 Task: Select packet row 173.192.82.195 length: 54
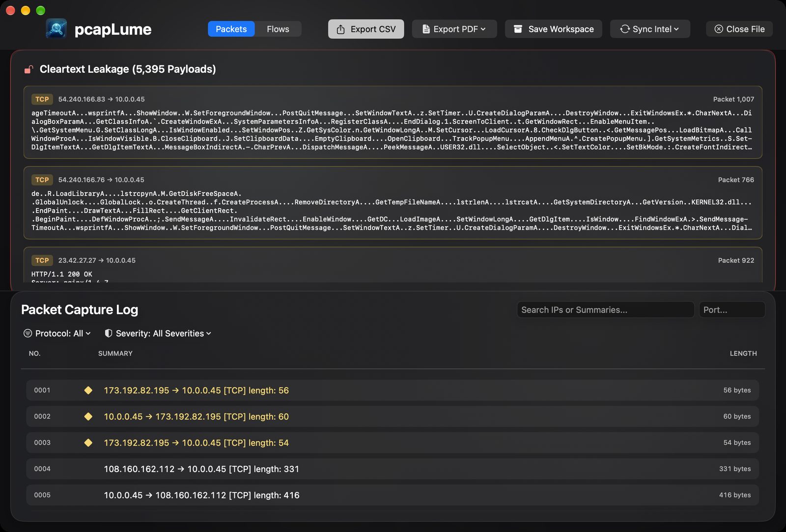(x=393, y=443)
